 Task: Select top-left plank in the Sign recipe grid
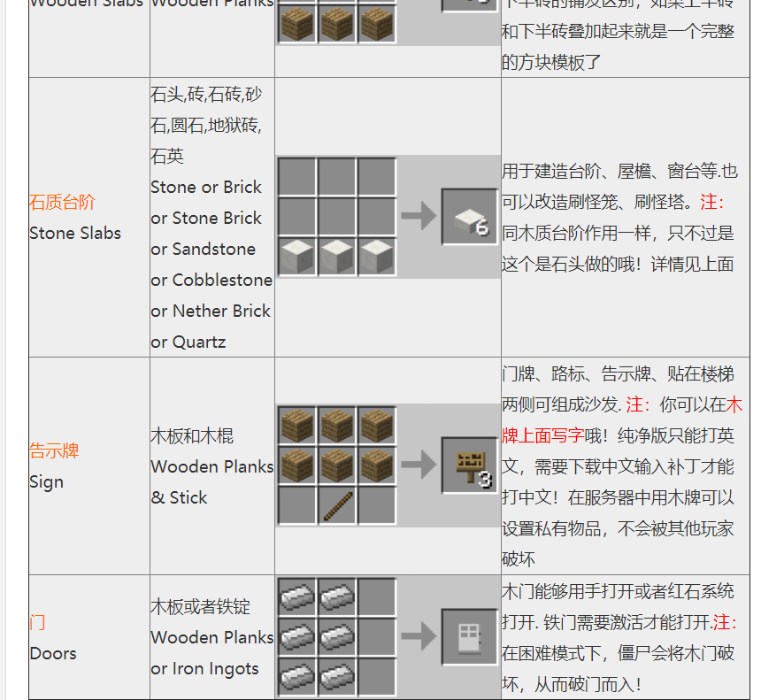click(297, 426)
